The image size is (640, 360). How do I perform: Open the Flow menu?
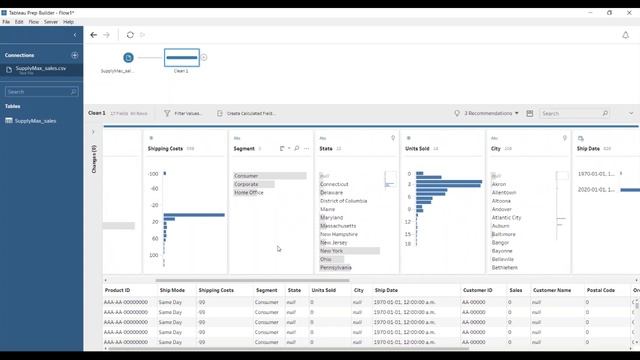coord(34,22)
